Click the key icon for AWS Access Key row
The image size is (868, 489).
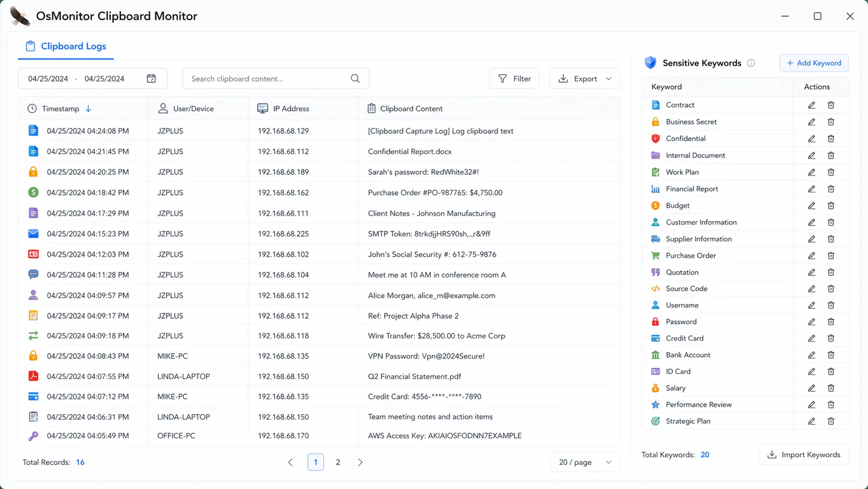[33, 436]
